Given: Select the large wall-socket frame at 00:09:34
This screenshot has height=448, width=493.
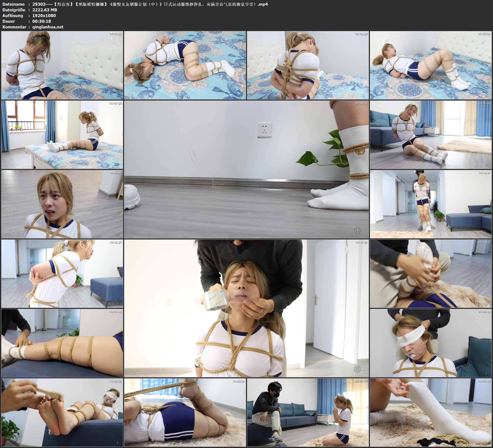Looking at the screenshot, I should point(246,169).
